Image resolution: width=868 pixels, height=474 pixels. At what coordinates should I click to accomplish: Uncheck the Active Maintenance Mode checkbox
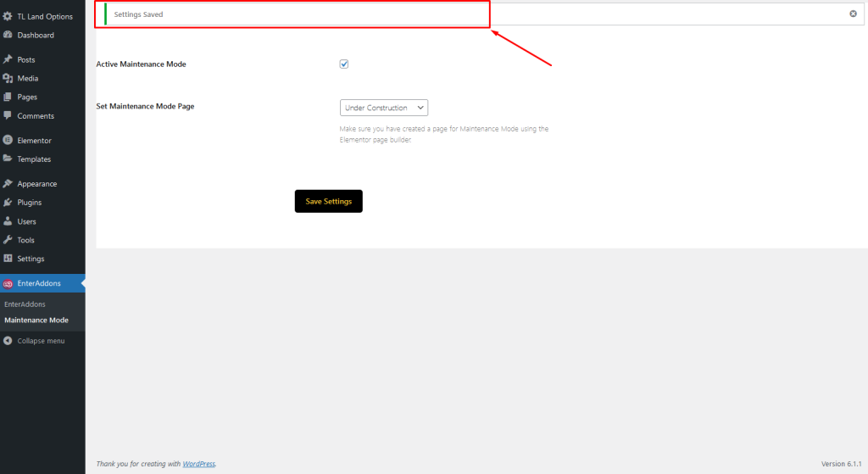click(344, 64)
